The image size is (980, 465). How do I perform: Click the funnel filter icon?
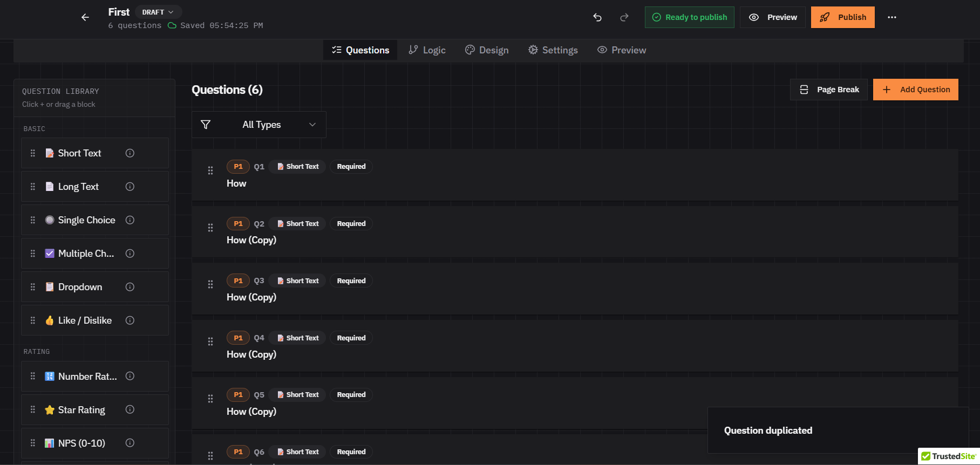(206, 125)
